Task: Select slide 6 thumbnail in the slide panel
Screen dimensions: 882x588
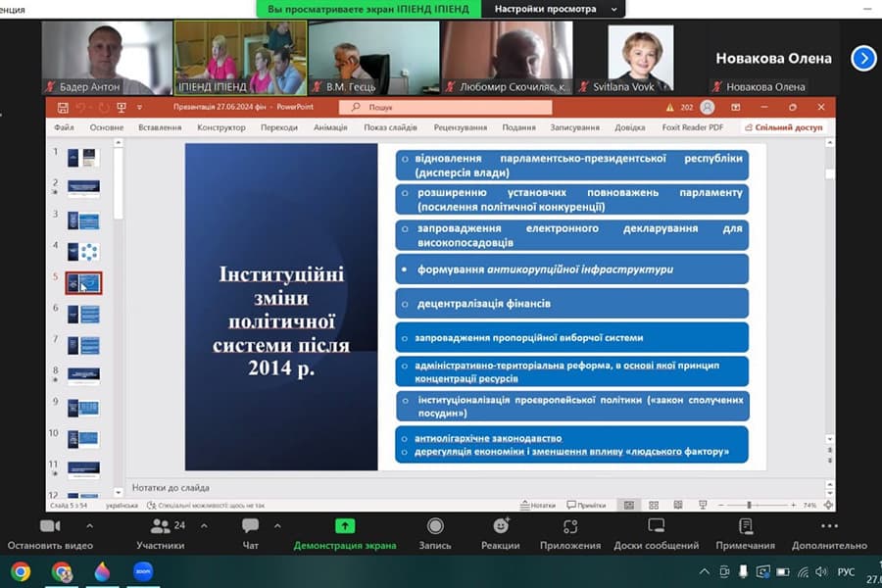Action: [83, 315]
